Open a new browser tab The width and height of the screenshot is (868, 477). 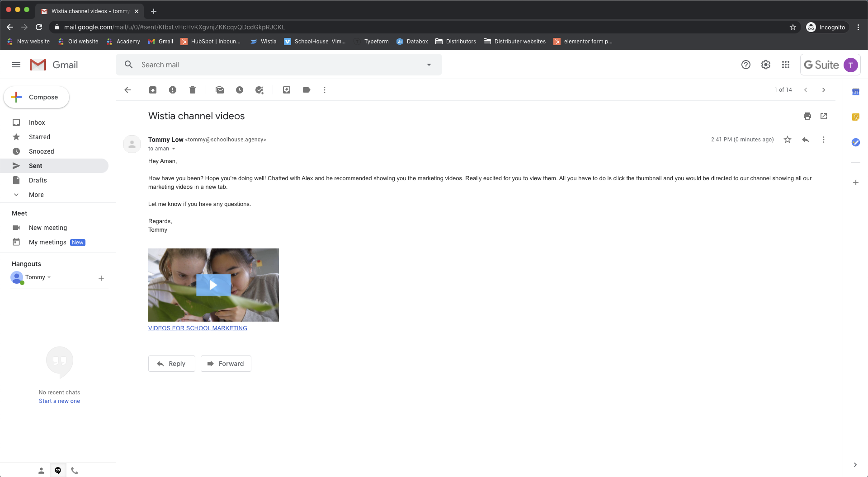(x=154, y=11)
